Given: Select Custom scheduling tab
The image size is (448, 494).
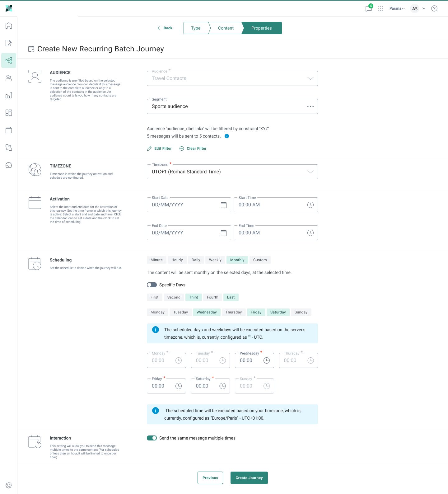Looking at the screenshot, I should (260, 260).
